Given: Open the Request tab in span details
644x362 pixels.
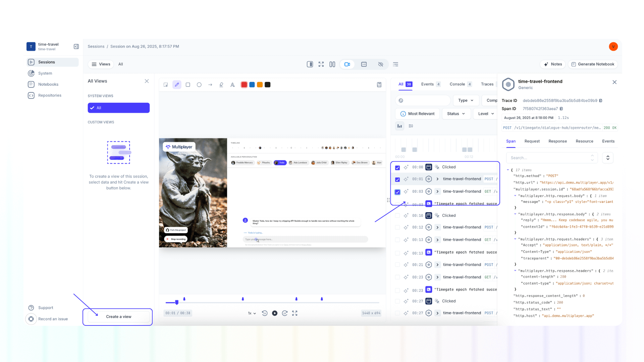Looking at the screenshot, I should click(532, 141).
